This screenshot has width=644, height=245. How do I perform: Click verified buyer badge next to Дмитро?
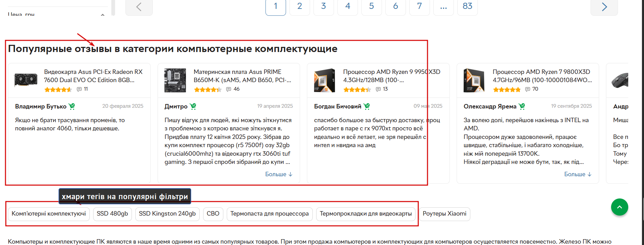point(193,106)
